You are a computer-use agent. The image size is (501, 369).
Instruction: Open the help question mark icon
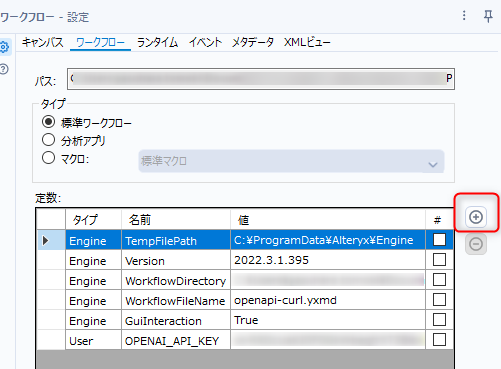tap(4, 69)
